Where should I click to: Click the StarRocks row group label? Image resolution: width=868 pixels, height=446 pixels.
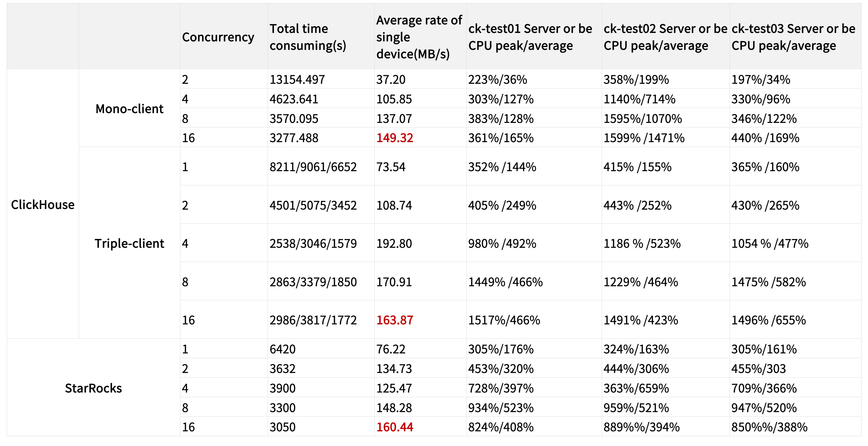coord(93,388)
